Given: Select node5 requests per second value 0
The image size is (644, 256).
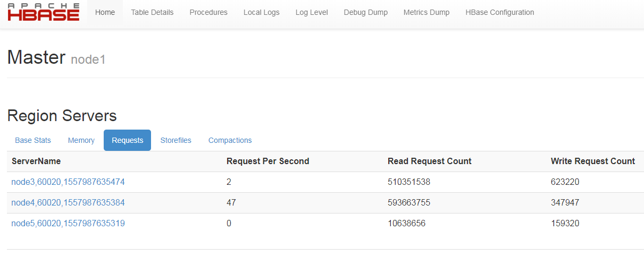Looking at the screenshot, I should (x=229, y=224).
